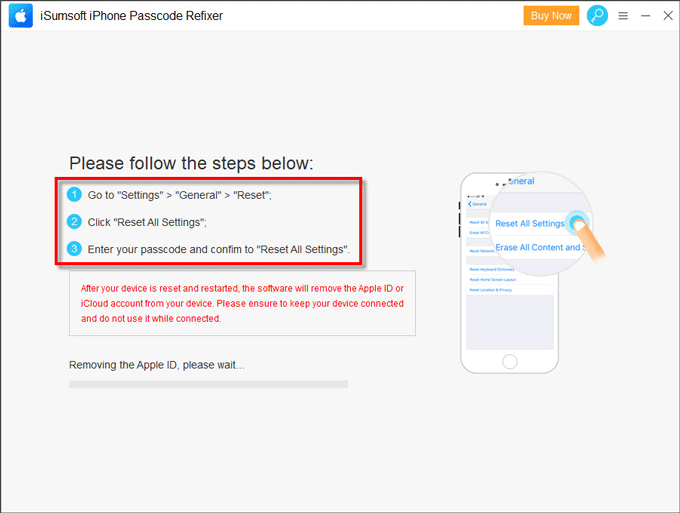
Task: Minimize the application window
Action: point(645,16)
